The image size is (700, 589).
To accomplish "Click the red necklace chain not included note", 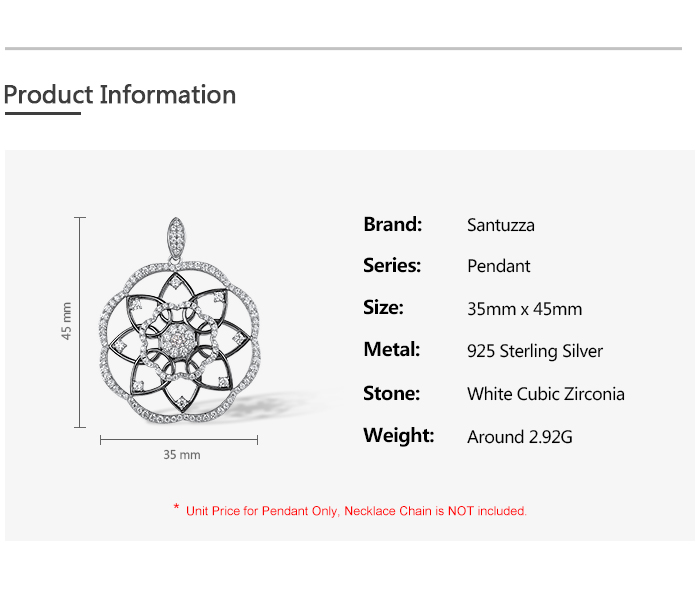I will coord(356,511).
